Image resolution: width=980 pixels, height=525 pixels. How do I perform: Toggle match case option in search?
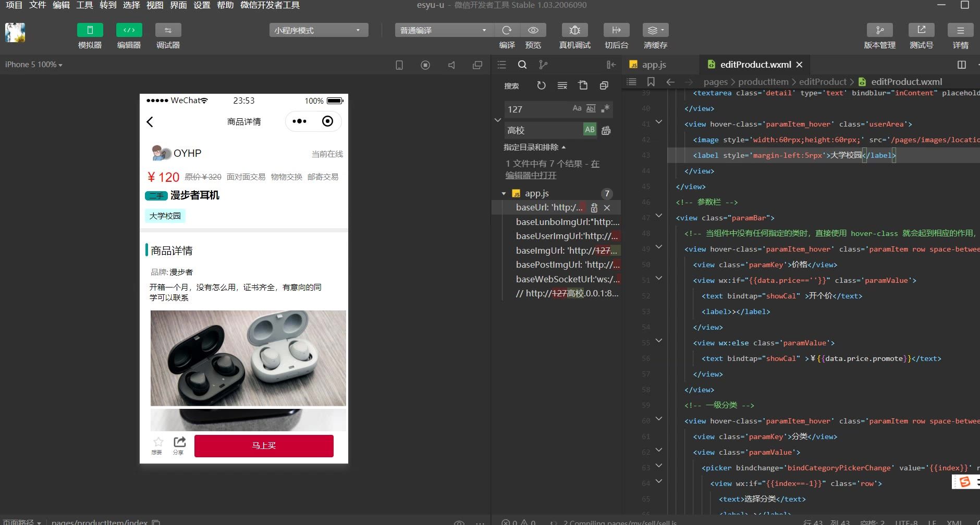[x=577, y=108]
